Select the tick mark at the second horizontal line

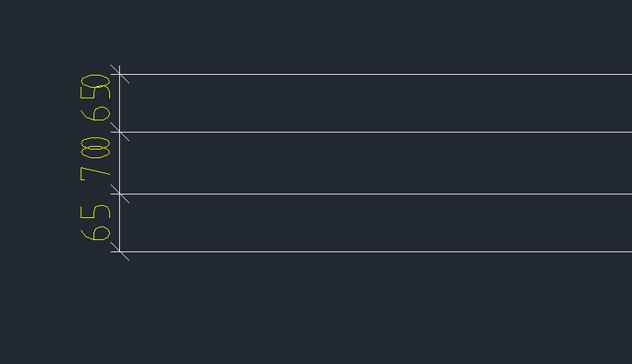(119, 132)
